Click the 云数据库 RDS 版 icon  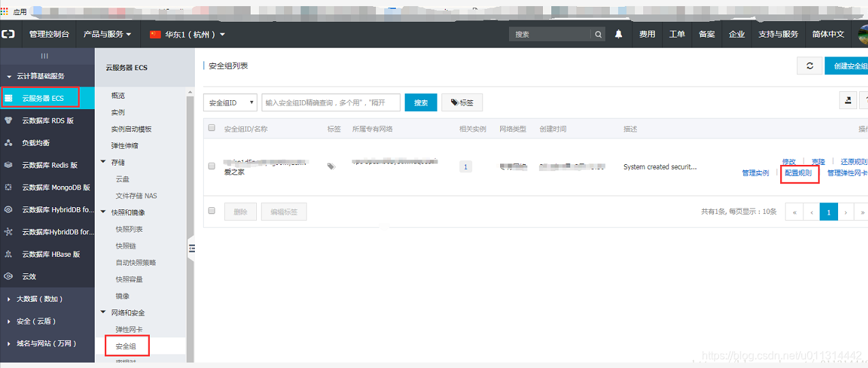pos(9,121)
